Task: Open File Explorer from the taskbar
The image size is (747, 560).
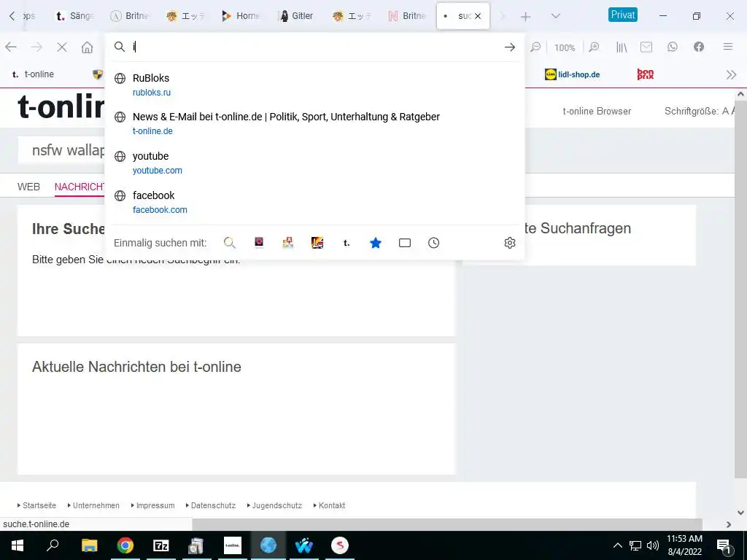Action: (89, 545)
